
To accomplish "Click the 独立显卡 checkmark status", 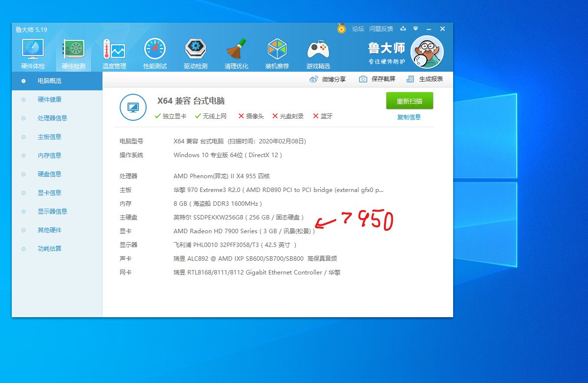I will coord(171,116).
